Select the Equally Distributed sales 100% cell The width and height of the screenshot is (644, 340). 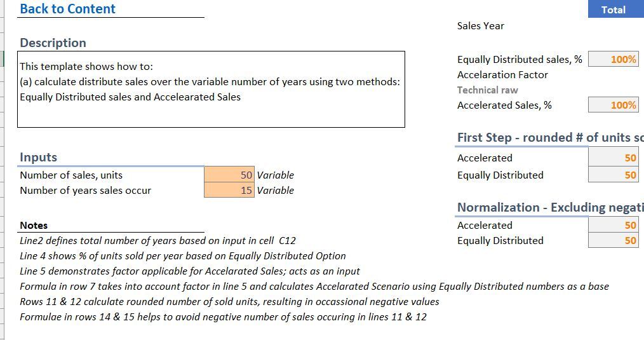[x=613, y=59]
